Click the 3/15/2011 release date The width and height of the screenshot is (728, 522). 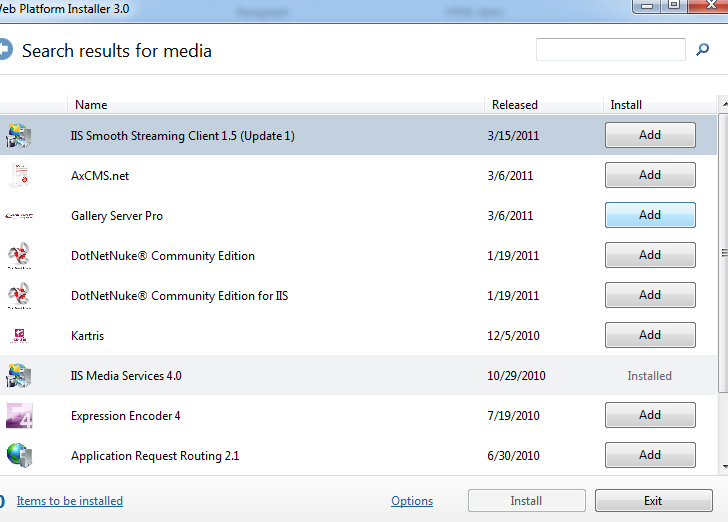(513, 136)
